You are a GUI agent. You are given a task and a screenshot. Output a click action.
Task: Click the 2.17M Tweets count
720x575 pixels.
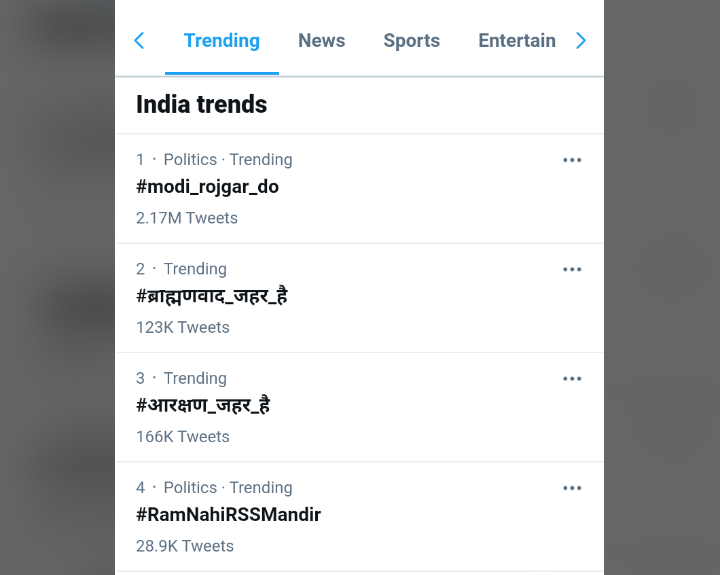point(187,218)
